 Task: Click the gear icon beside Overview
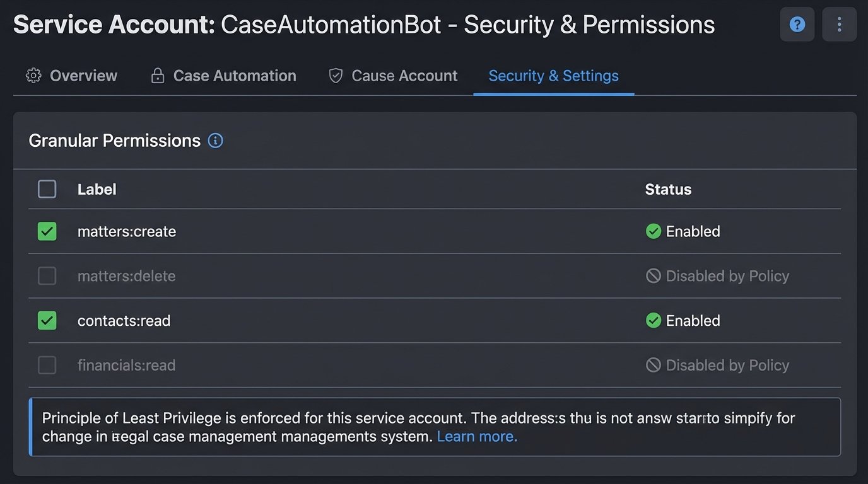point(33,75)
